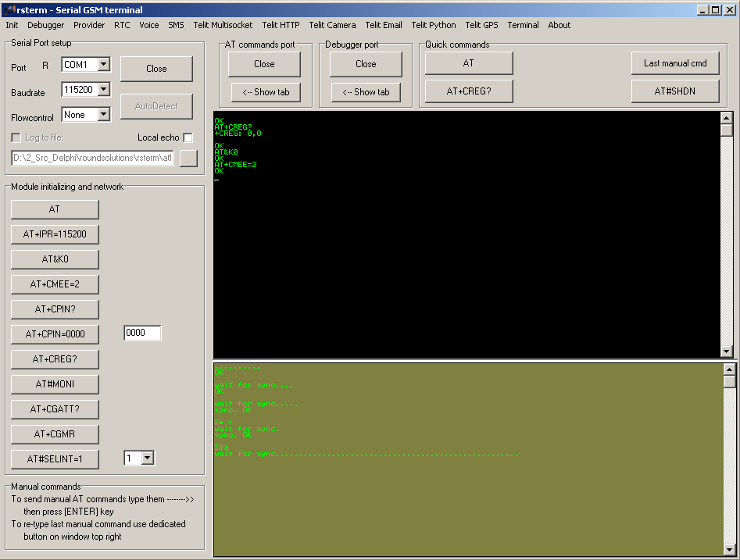Close the Debugger port

[x=366, y=64]
